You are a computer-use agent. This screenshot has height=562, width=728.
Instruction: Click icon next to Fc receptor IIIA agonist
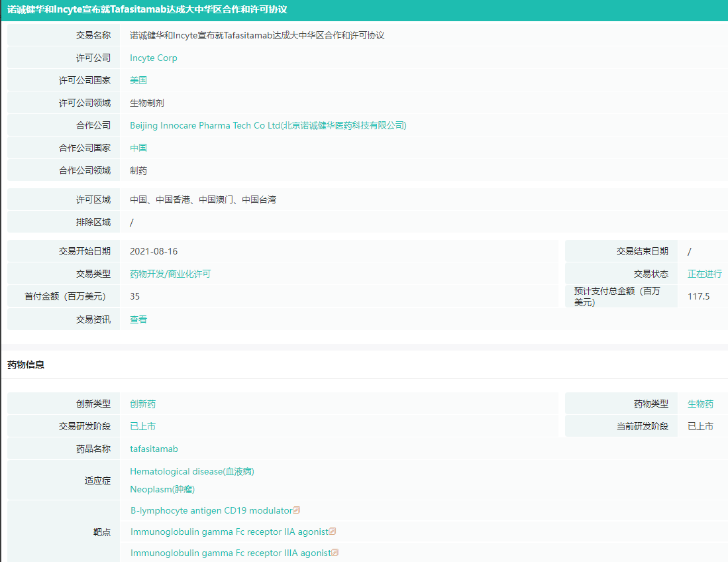click(x=335, y=553)
